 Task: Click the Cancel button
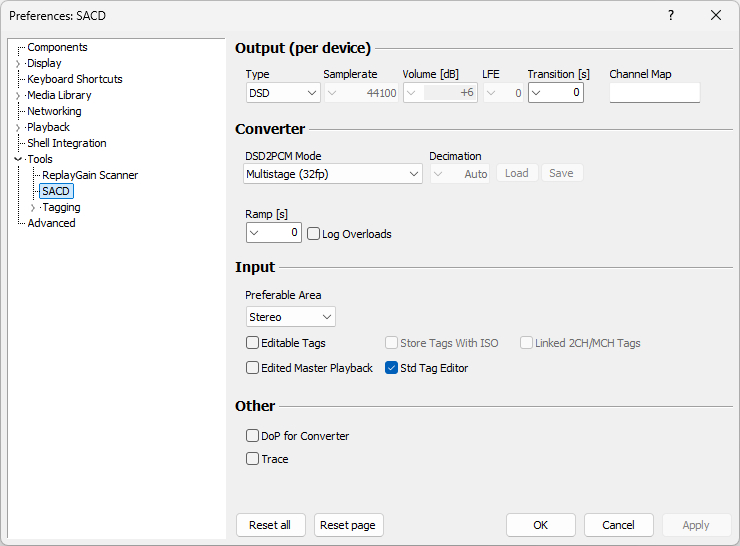tap(618, 525)
